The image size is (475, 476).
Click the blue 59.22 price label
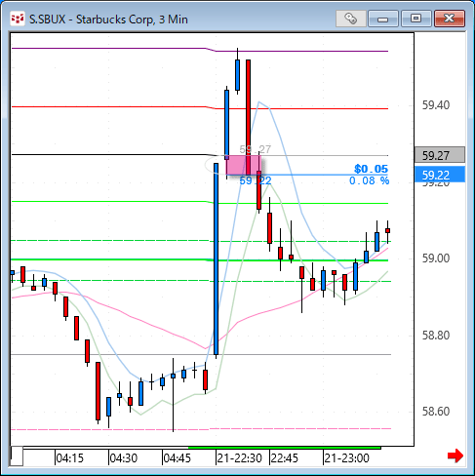[x=440, y=175]
